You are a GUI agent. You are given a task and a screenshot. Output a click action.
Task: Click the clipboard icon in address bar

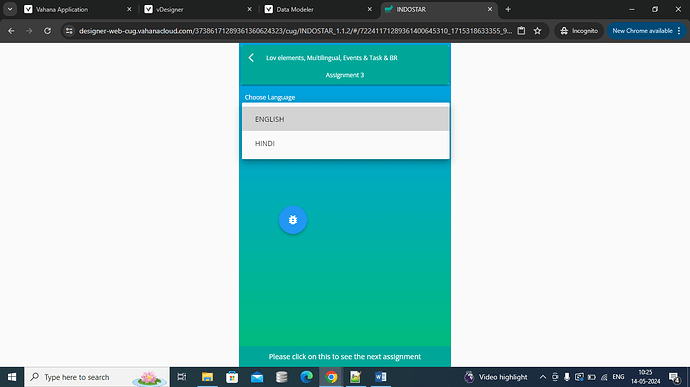[521, 31]
